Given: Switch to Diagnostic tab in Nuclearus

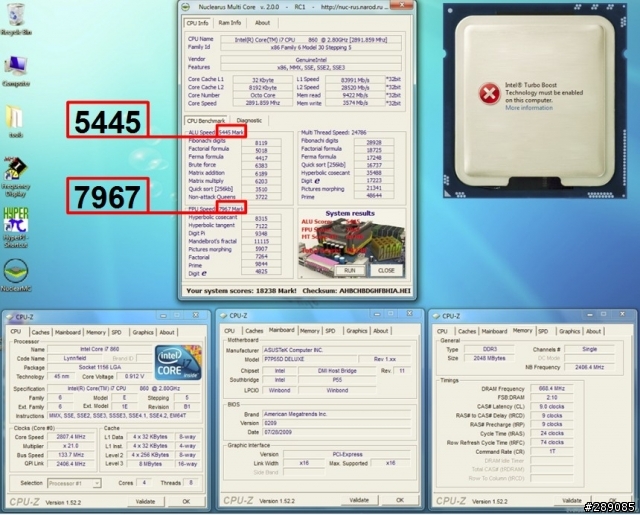Looking at the screenshot, I should click(x=249, y=120).
